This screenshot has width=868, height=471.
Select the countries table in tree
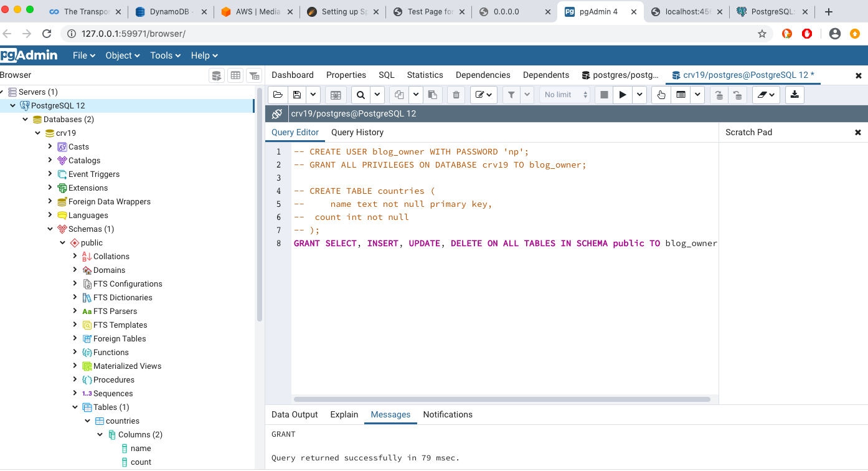click(122, 421)
